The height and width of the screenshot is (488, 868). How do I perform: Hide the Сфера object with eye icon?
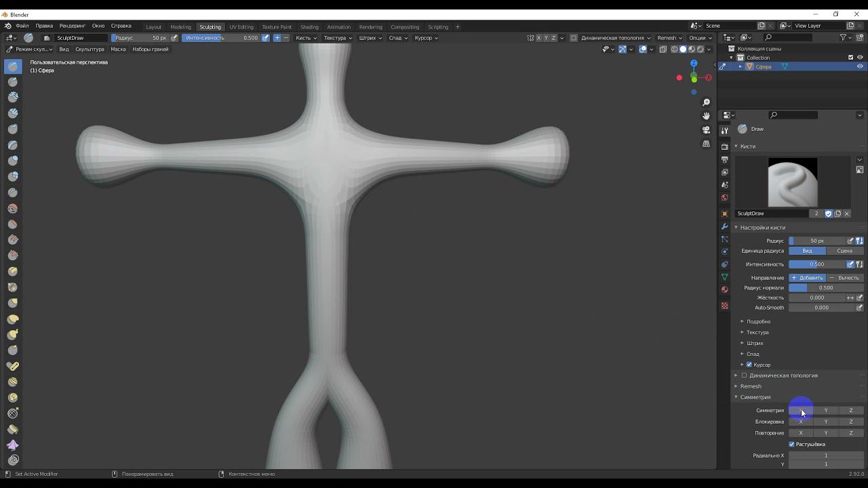click(860, 66)
